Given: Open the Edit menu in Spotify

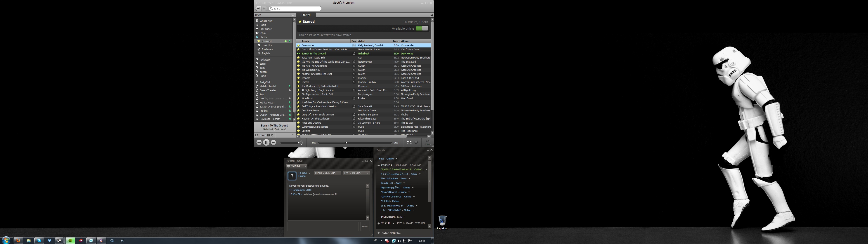Looking at the screenshot, I should pyautogui.click(x=264, y=3).
